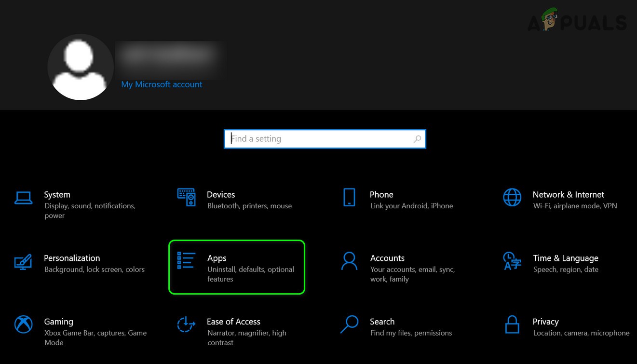Select the Phone settings icon
Screen dimensions: 637x364
pyautogui.click(x=349, y=197)
